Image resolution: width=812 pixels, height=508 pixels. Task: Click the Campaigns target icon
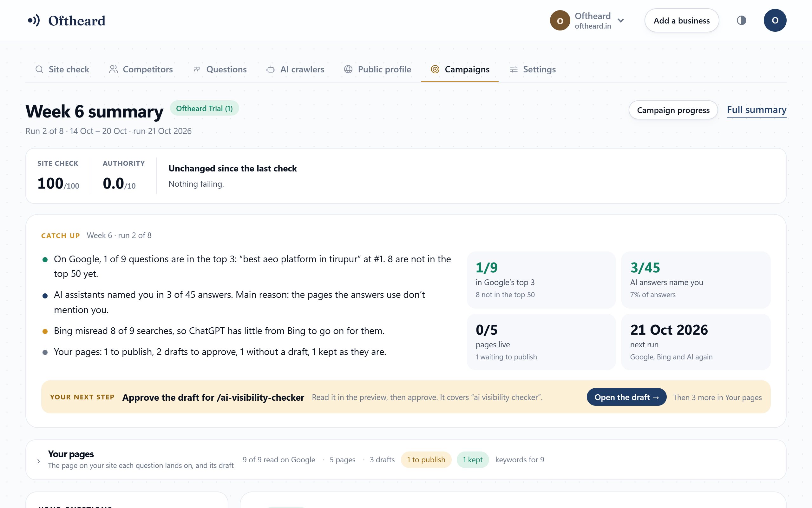(x=435, y=69)
